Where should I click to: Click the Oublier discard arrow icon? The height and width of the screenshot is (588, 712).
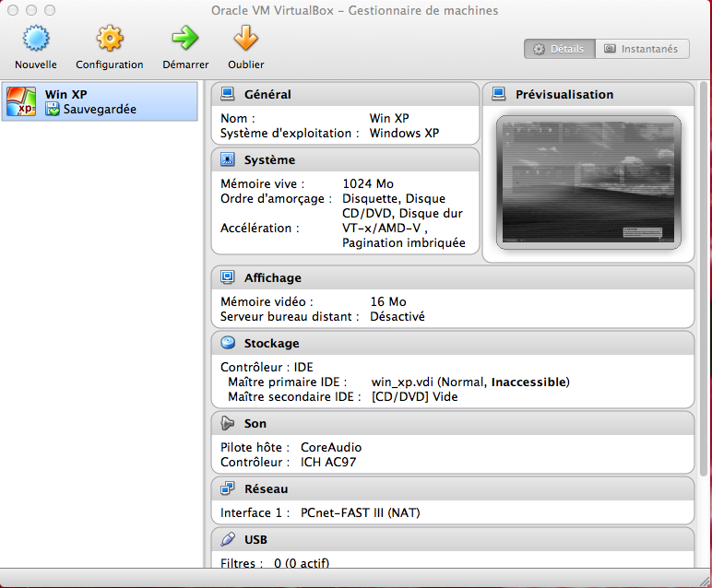click(x=245, y=38)
